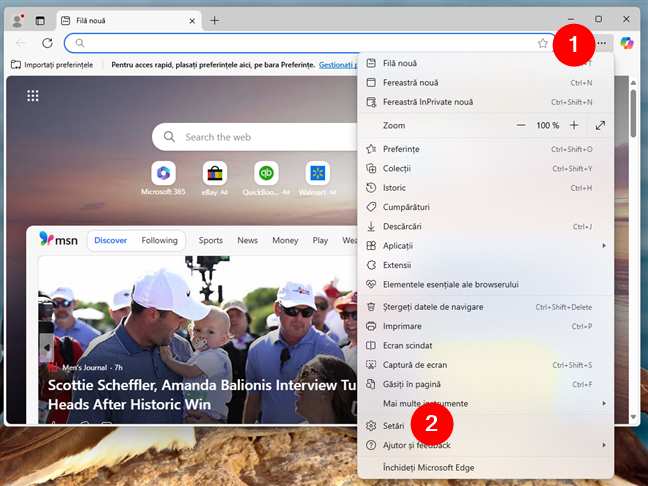Open Preferințe from the menu
Viewport: 648px width, 486px height.
(x=485, y=149)
